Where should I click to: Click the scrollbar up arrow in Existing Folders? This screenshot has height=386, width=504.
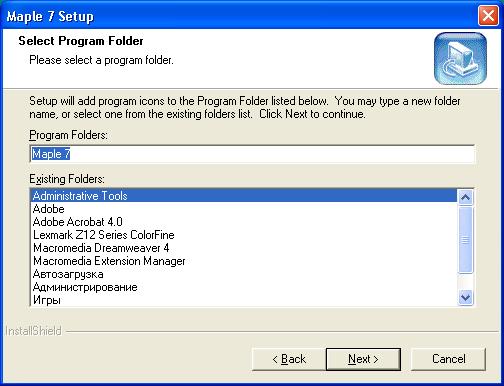point(465,197)
